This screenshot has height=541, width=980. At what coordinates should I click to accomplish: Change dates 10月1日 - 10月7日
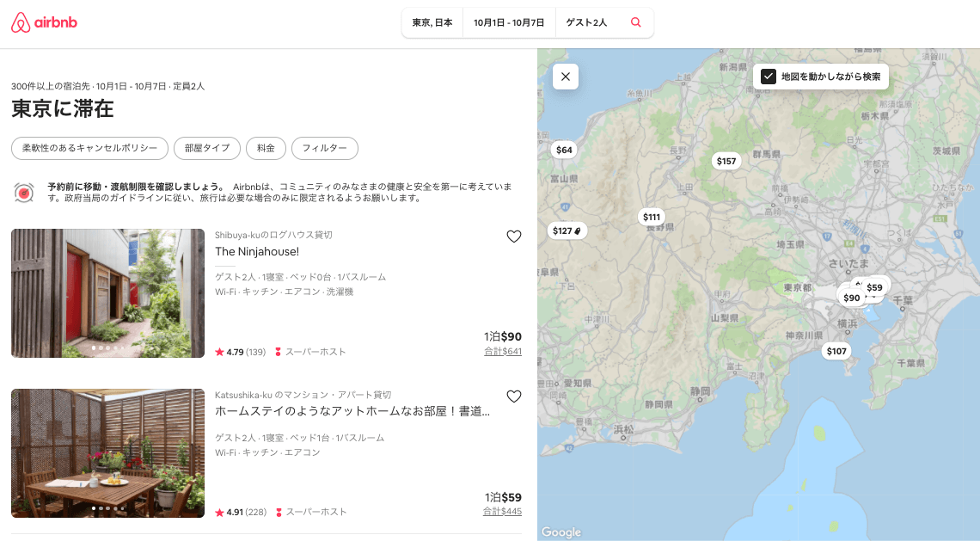click(x=509, y=23)
